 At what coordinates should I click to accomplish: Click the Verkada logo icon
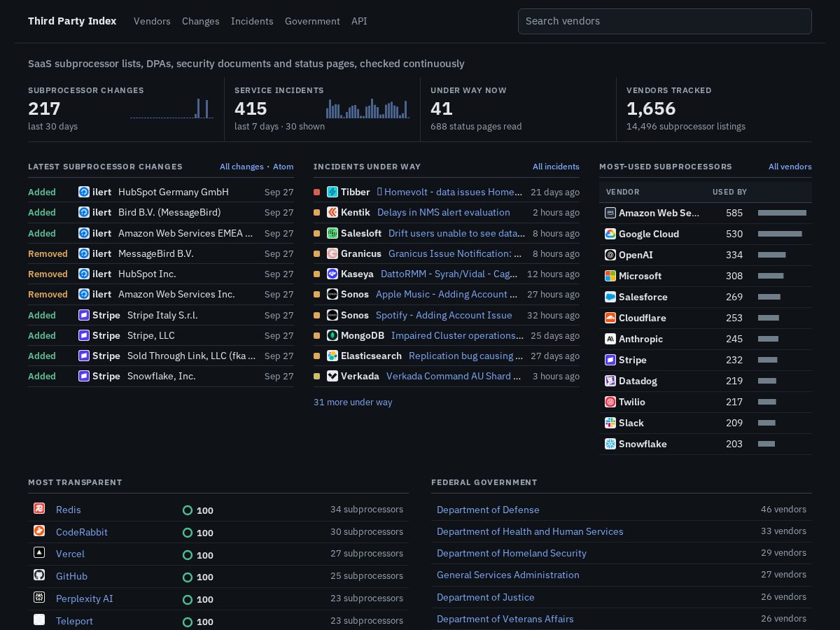pyautogui.click(x=332, y=376)
